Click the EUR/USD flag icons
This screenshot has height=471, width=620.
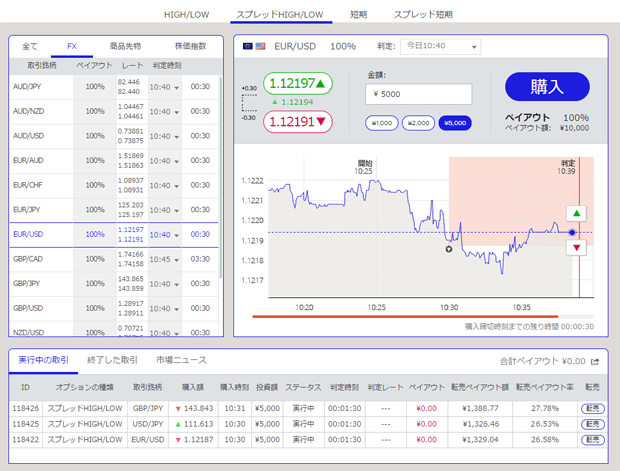coord(254,46)
